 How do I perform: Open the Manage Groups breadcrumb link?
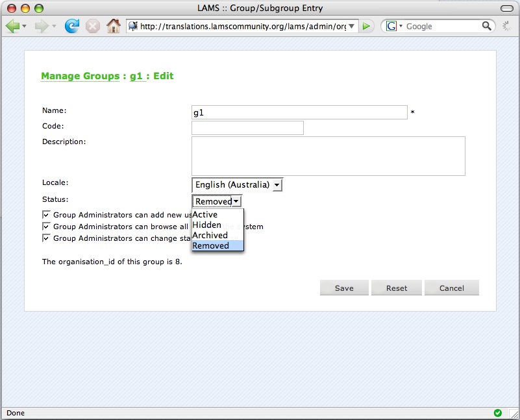tap(80, 76)
